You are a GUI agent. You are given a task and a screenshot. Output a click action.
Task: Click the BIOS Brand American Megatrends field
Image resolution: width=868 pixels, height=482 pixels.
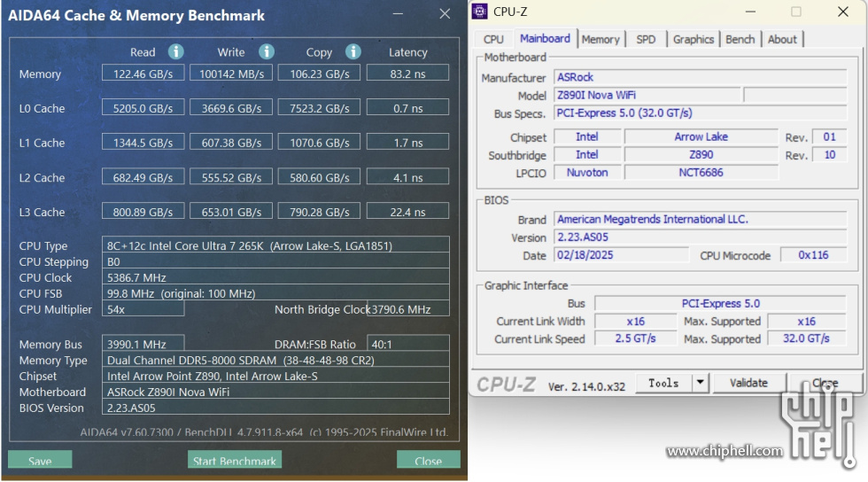pyautogui.click(x=701, y=219)
